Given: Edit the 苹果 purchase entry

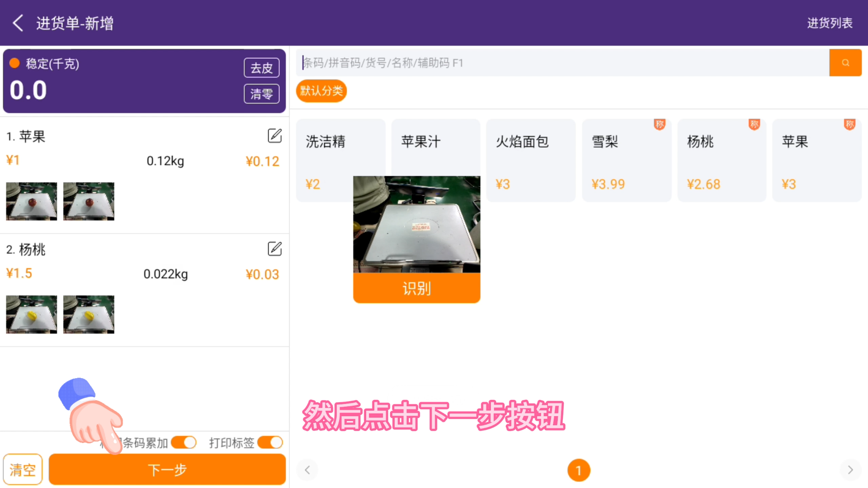Looking at the screenshot, I should point(274,136).
